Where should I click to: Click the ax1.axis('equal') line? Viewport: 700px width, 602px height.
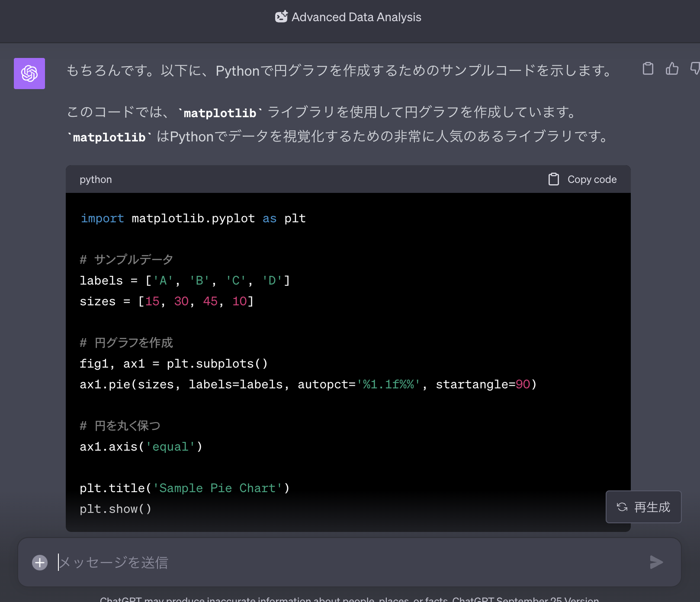(x=141, y=447)
